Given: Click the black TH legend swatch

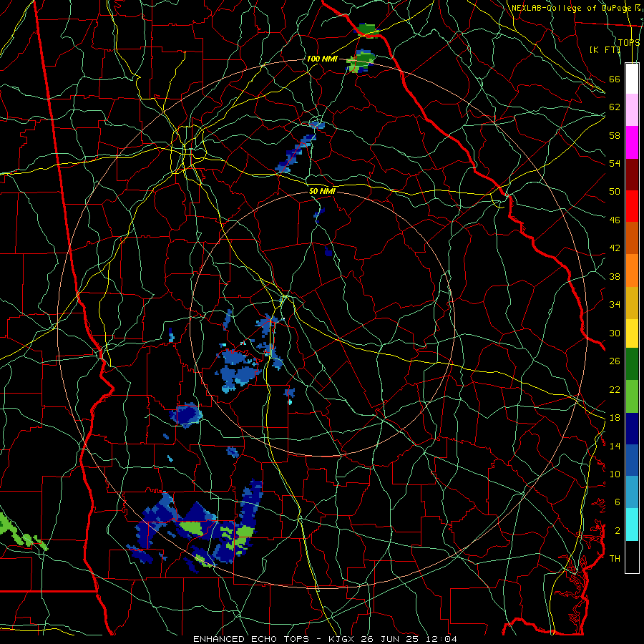Looking at the screenshot, I should pyautogui.click(x=632, y=557).
